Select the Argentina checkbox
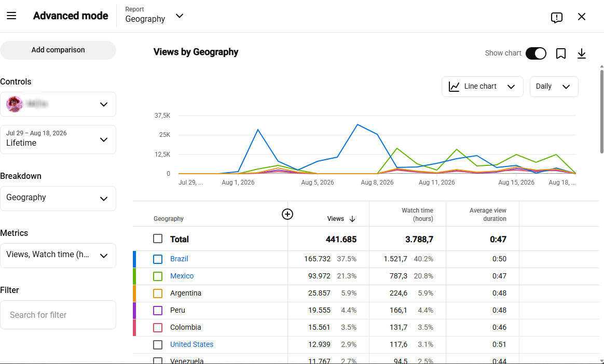This screenshot has width=604, height=364. 158,293
